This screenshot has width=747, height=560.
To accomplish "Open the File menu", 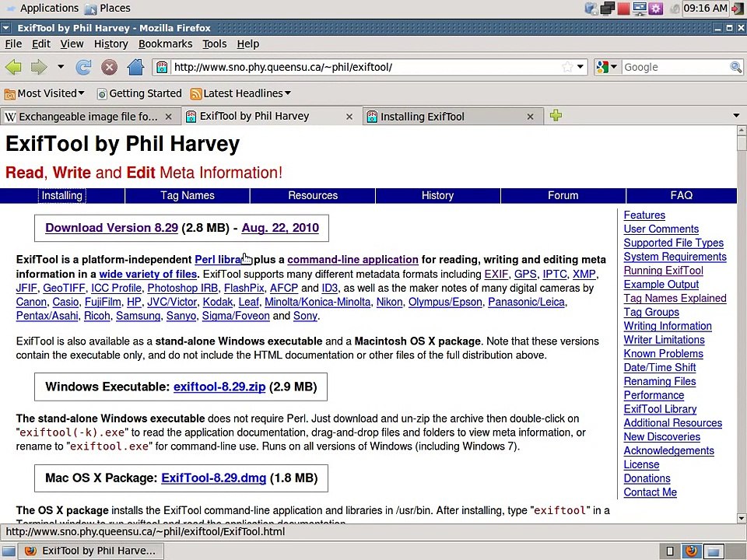I will (x=13, y=44).
